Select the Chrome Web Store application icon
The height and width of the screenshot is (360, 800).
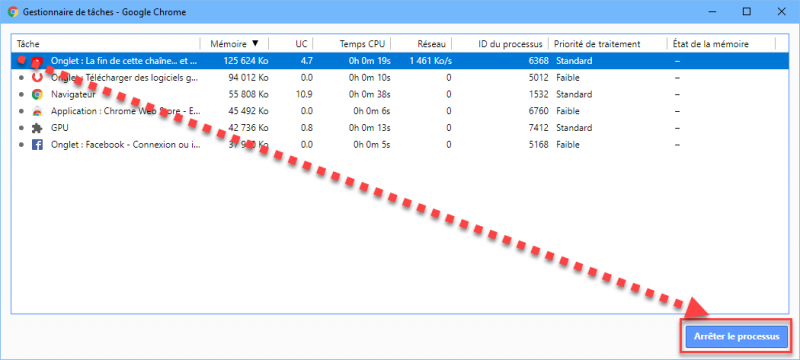(x=37, y=111)
